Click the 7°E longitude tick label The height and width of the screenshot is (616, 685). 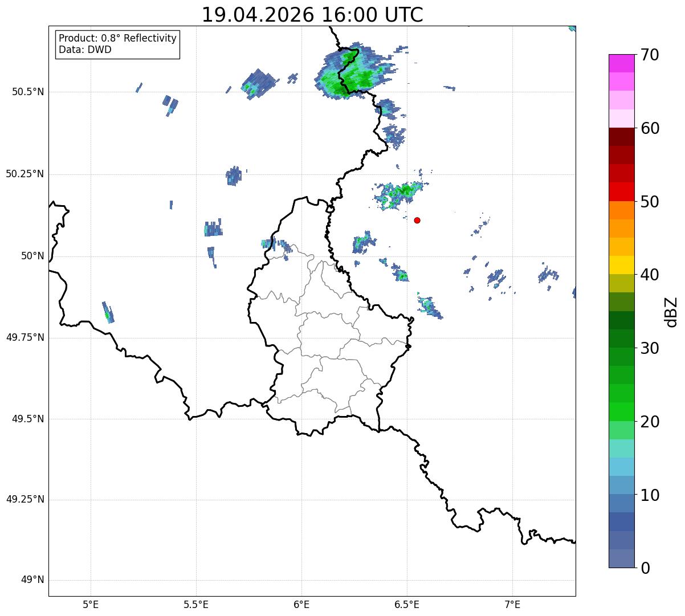click(512, 604)
